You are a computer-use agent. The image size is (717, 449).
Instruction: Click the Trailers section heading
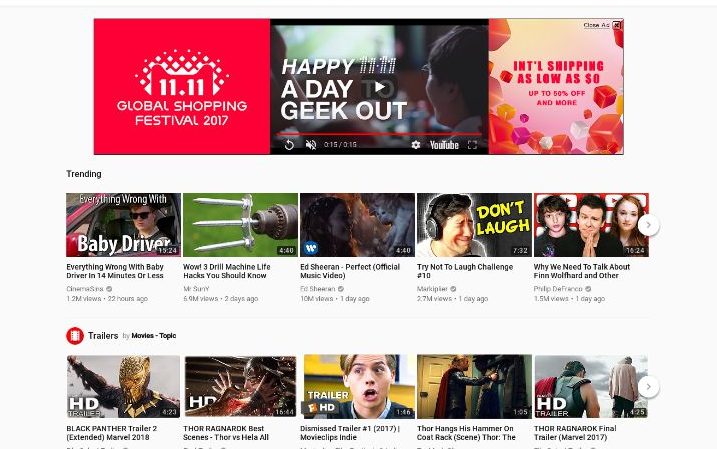(103, 336)
